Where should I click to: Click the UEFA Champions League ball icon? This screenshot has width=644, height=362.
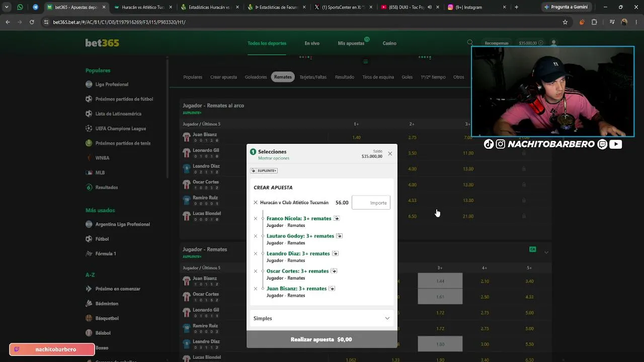tap(89, 128)
